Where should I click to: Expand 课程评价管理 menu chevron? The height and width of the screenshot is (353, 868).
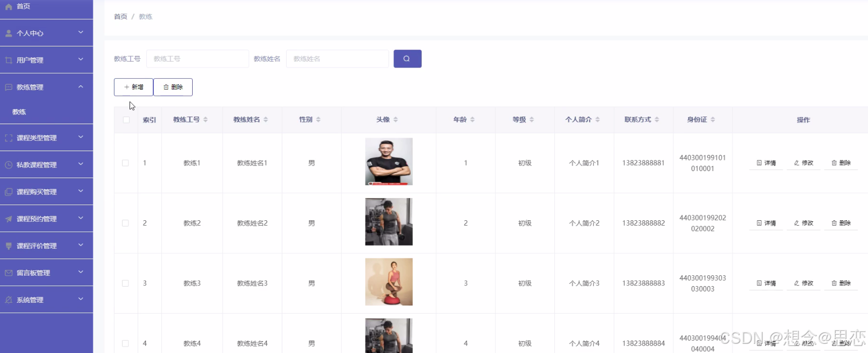pyautogui.click(x=80, y=245)
